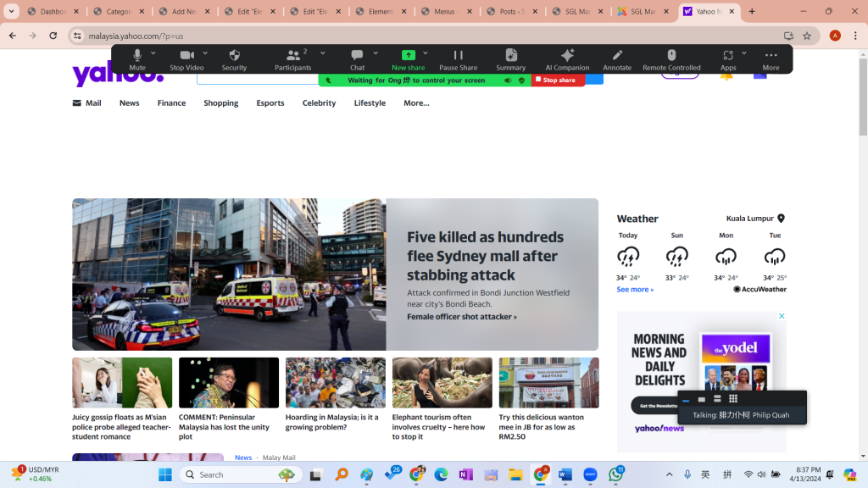Mute the microphone in Zoom toolbar
Viewport: 868px width, 488px height.
click(136, 58)
